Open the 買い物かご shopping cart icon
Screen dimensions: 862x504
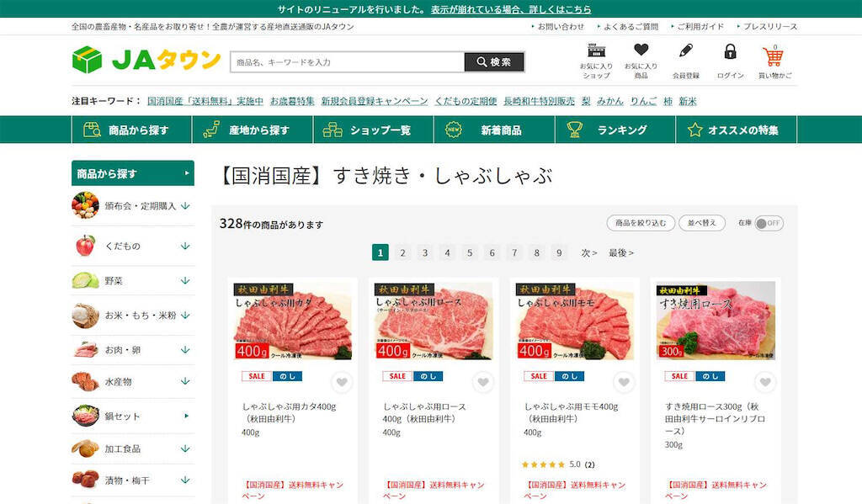tap(773, 56)
